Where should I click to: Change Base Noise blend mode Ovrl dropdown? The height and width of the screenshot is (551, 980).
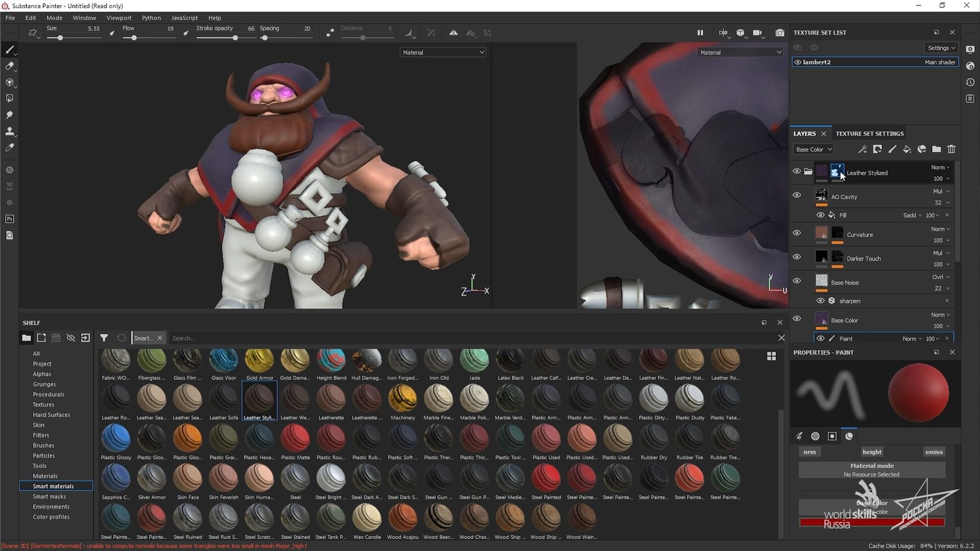click(941, 277)
